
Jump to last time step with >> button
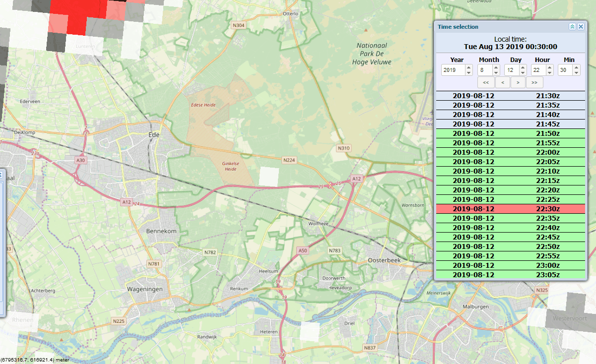tap(534, 82)
